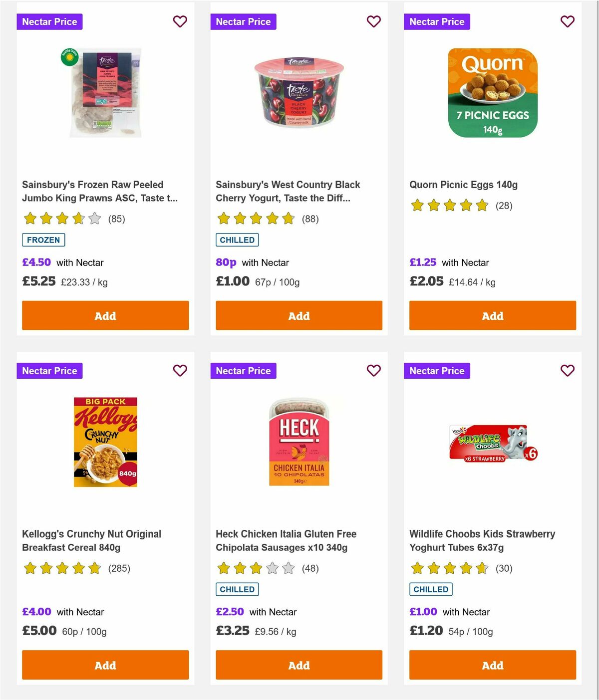Screen dimensions: 599x700
Task: Add Quorn Picnic Eggs to the basket
Action: [x=493, y=316]
